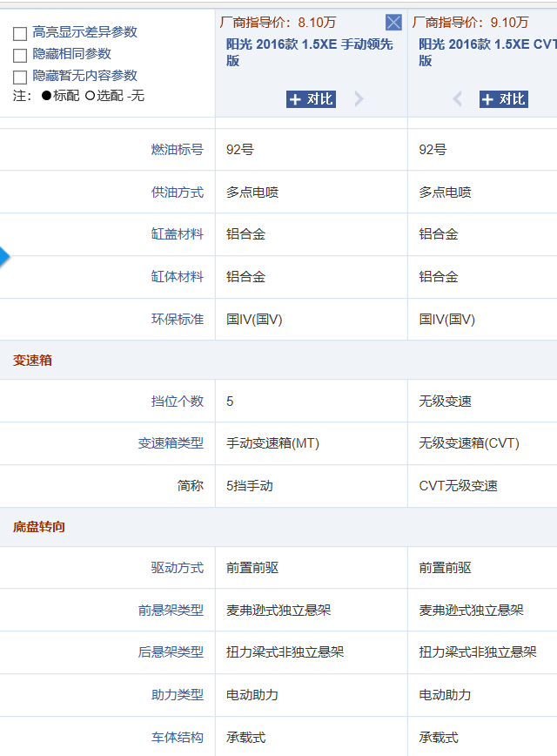557x756 pixels.
Task: Select the 底盘转向 section header
Action: coord(39,526)
